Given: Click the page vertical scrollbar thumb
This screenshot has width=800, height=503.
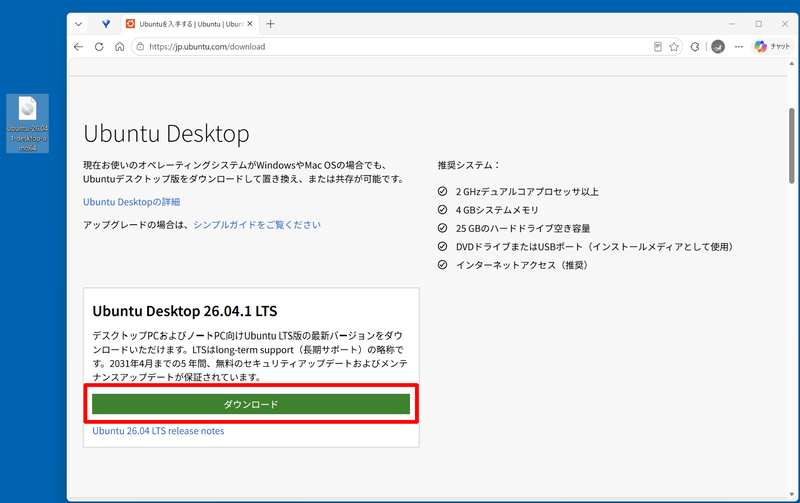Looking at the screenshot, I should [791, 145].
